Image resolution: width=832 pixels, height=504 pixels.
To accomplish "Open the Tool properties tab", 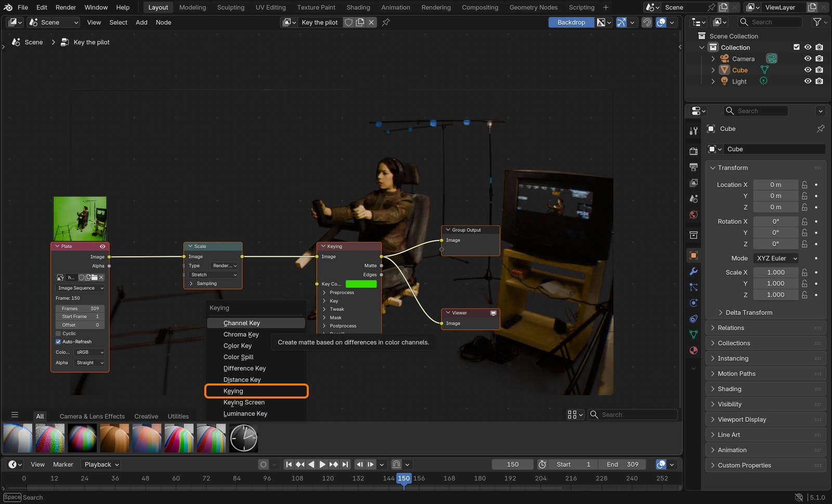I will pos(693,131).
